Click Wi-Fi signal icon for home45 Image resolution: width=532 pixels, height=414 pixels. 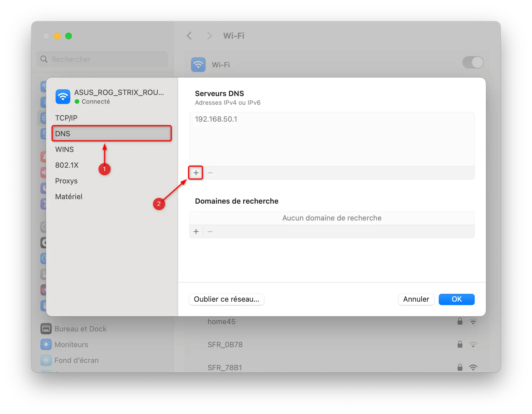tap(473, 322)
